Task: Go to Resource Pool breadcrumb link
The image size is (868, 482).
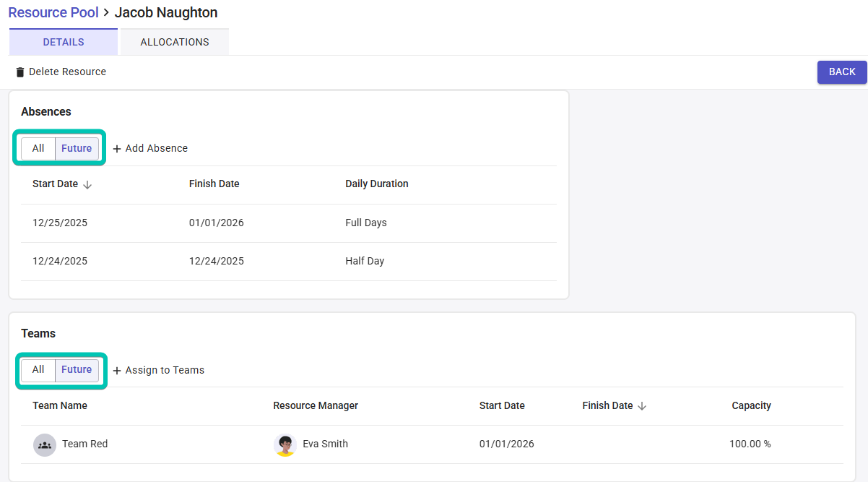Action: pos(53,12)
